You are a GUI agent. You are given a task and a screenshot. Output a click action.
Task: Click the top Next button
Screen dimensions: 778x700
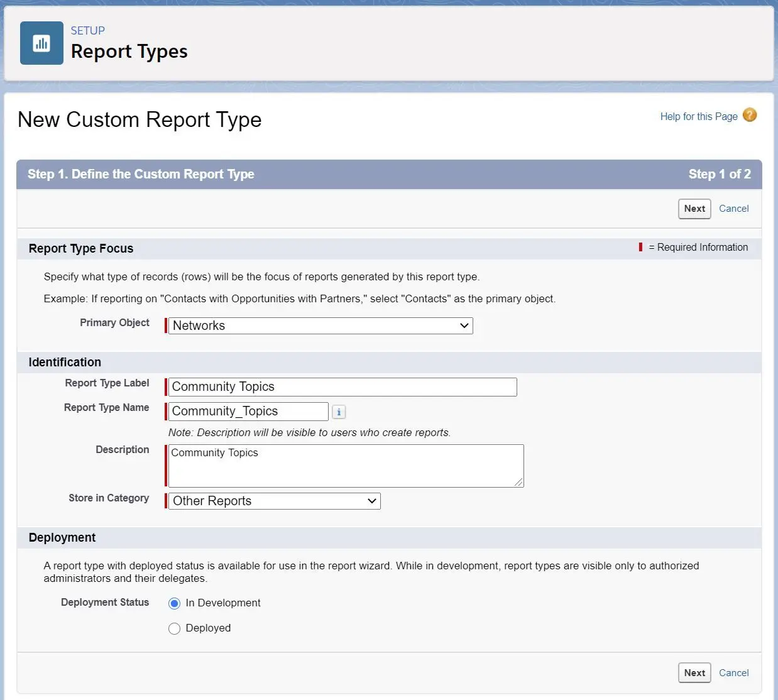[694, 209]
